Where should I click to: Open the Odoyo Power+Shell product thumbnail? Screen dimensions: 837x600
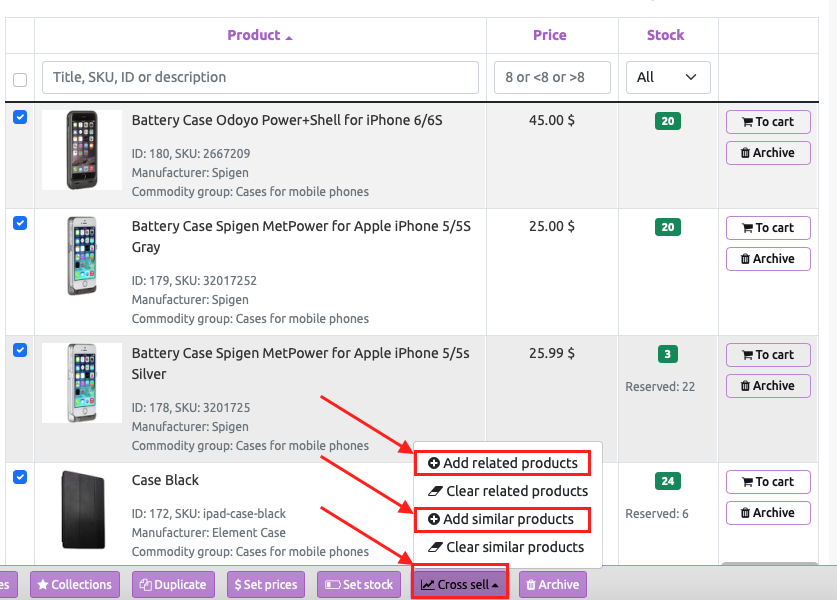(82, 150)
